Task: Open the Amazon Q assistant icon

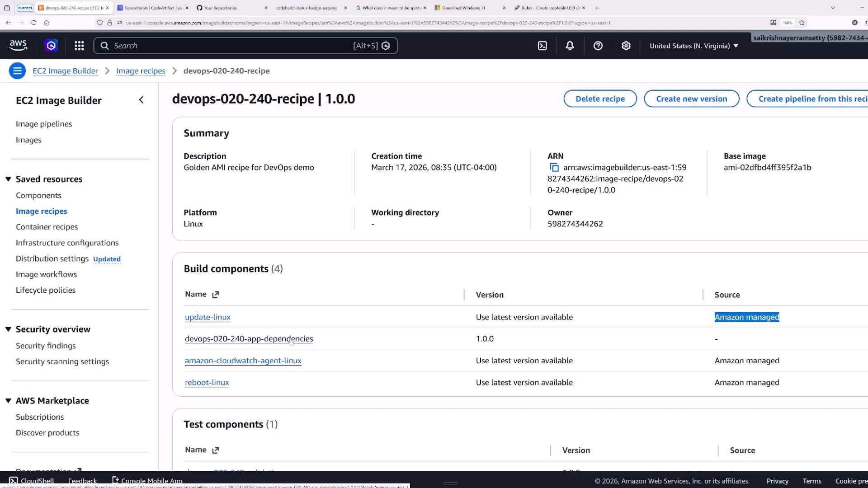Action: point(51,46)
